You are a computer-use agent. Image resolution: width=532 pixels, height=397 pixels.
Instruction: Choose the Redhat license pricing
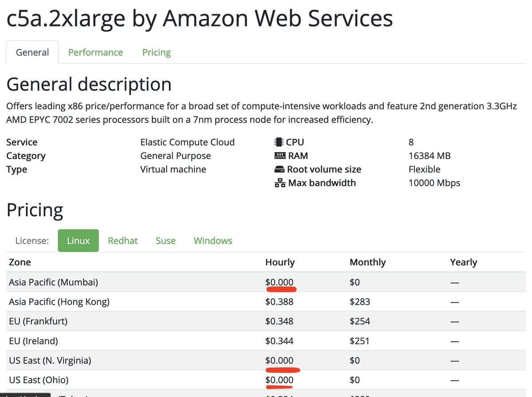pyautogui.click(x=123, y=241)
